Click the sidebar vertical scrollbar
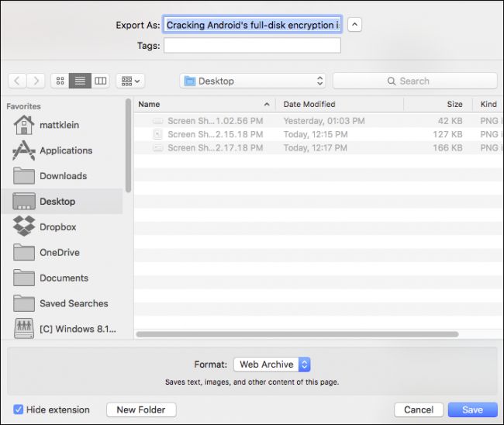This screenshot has width=504, height=425. pyautogui.click(x=128, y=145)
